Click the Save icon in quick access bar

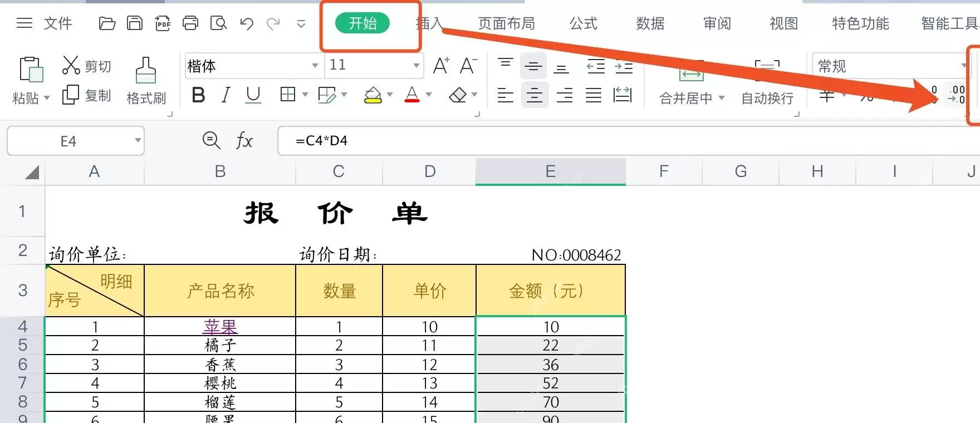pos(135,23)
